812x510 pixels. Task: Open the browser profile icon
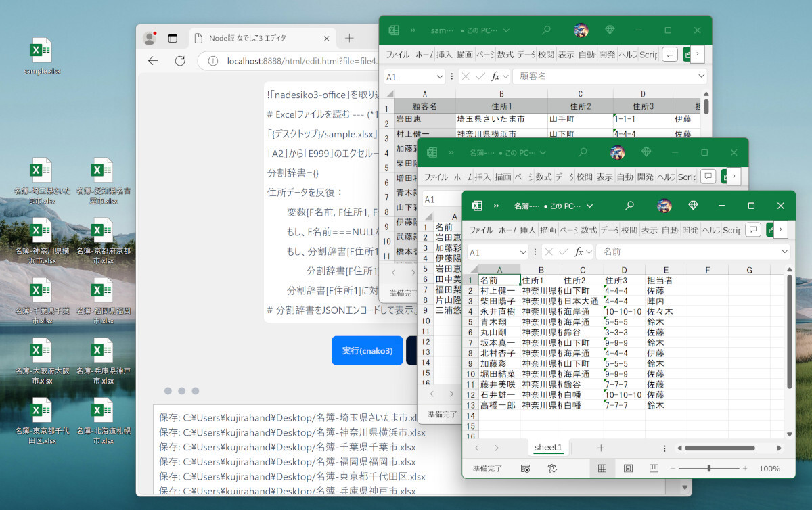click(x=150, y=38)
